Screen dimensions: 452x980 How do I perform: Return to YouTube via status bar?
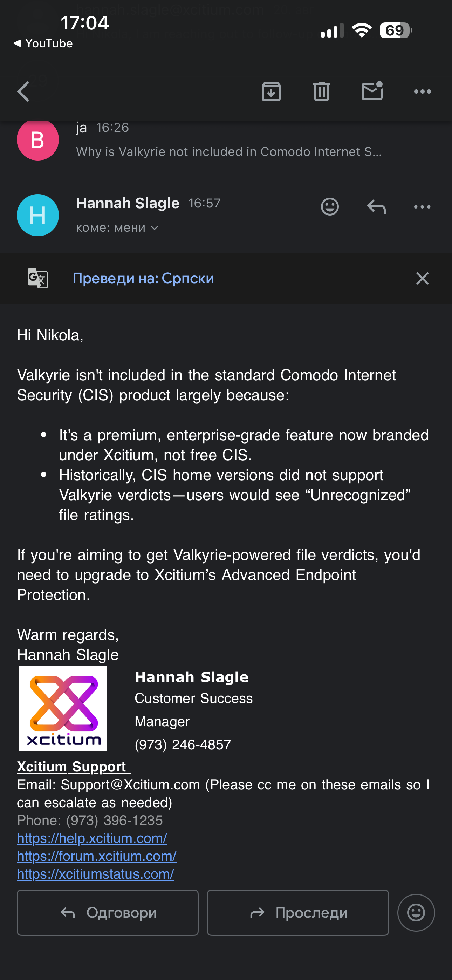coord(43,43)
